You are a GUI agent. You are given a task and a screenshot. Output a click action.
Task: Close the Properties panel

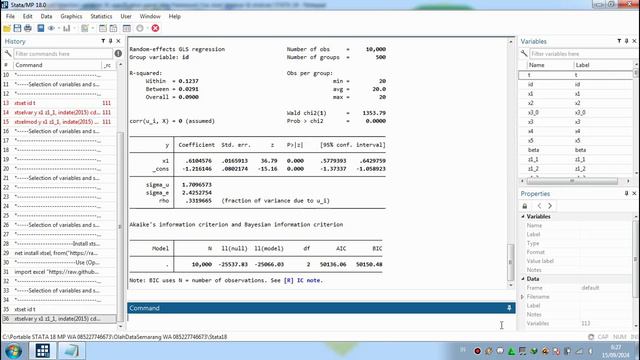[634, 193]
